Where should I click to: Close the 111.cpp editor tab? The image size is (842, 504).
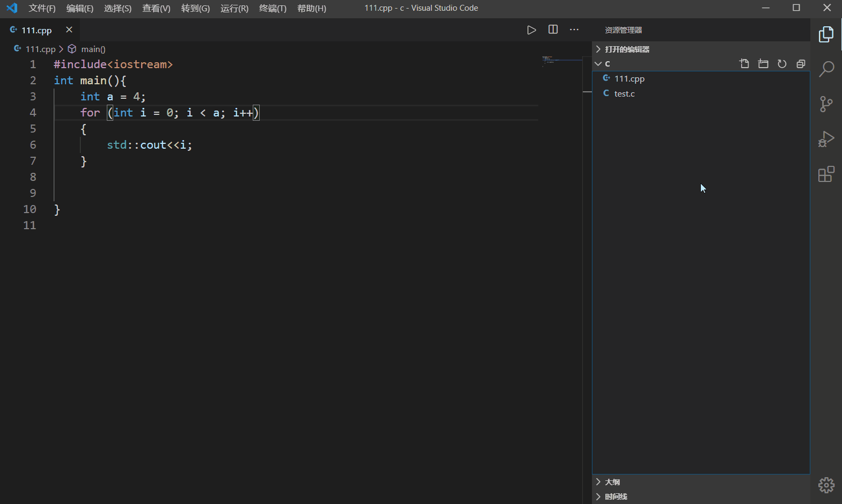pyautogui.click(x=69, y=30)
